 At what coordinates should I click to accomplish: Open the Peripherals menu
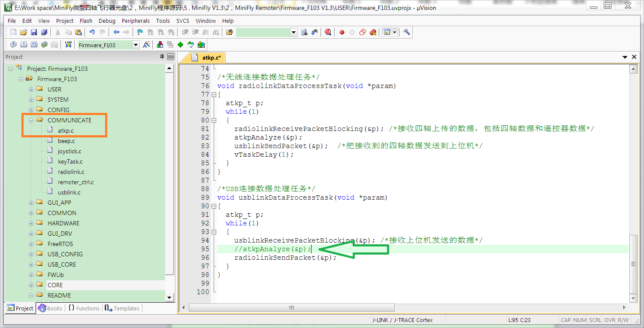pos(136,21)
